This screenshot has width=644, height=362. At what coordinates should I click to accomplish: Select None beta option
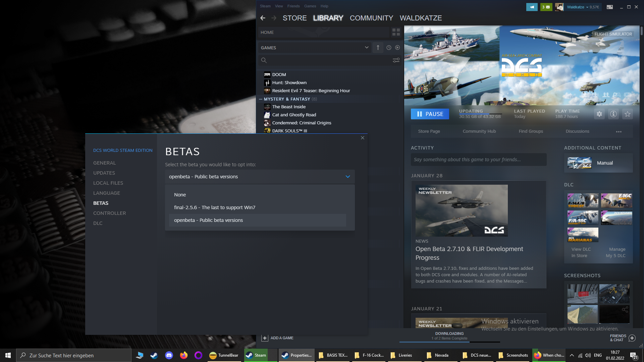click(258, 195)
